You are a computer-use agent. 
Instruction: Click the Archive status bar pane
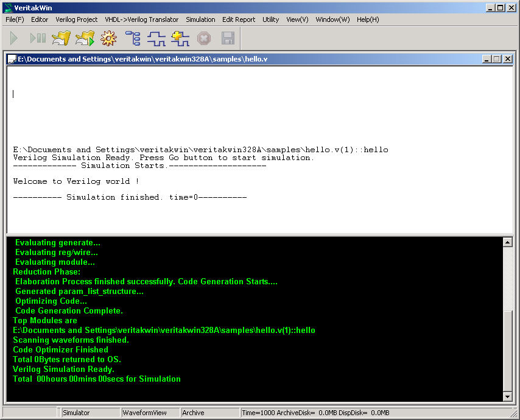(210, 413)
